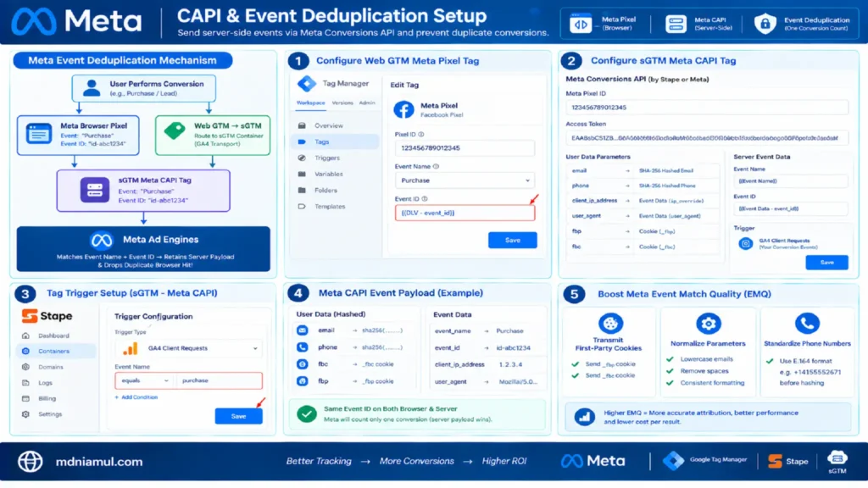Click the Standardize Phone Numbers phone icon
The height and width of the screenshot is (488, 868).
(807, 323)
